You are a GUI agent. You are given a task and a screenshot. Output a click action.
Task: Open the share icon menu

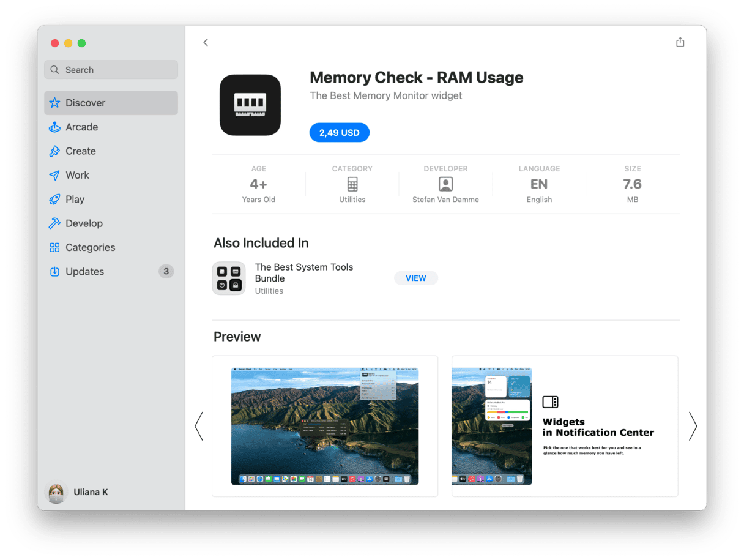(x=680, y=42)
